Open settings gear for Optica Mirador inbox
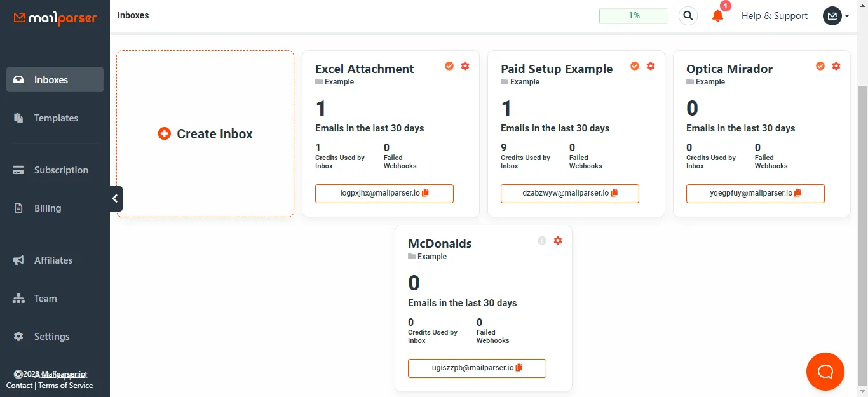 (x=836, y=66)
